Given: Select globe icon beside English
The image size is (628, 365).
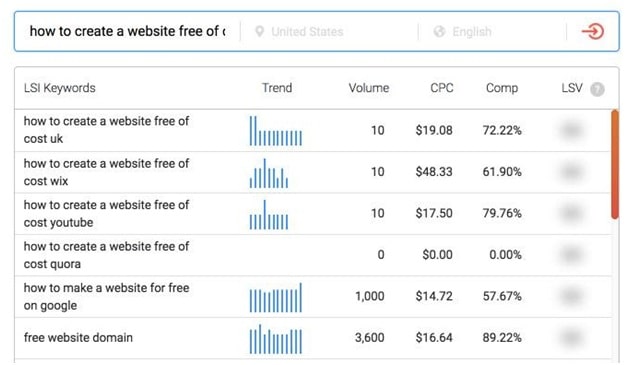Looking at the screenshot, I should click(439, 31).
